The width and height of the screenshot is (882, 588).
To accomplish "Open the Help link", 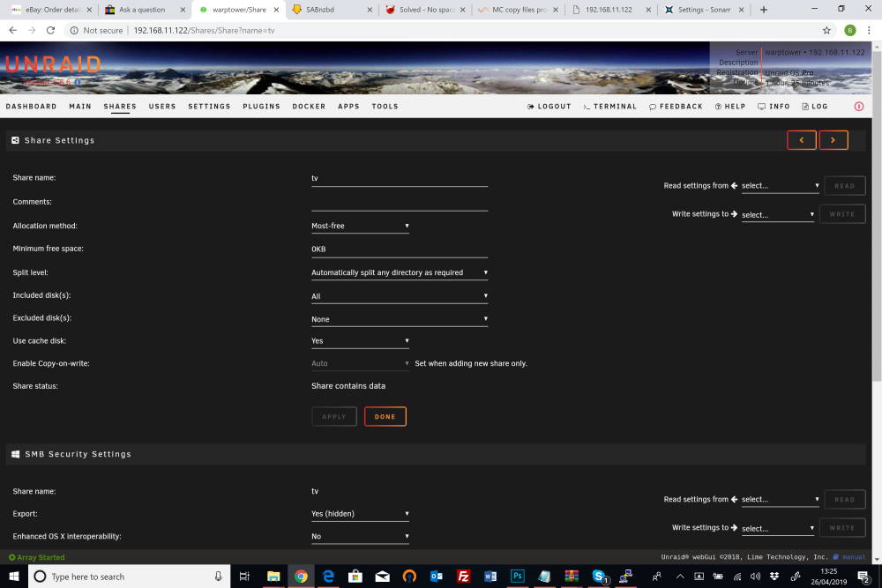I will pos(730,107).
